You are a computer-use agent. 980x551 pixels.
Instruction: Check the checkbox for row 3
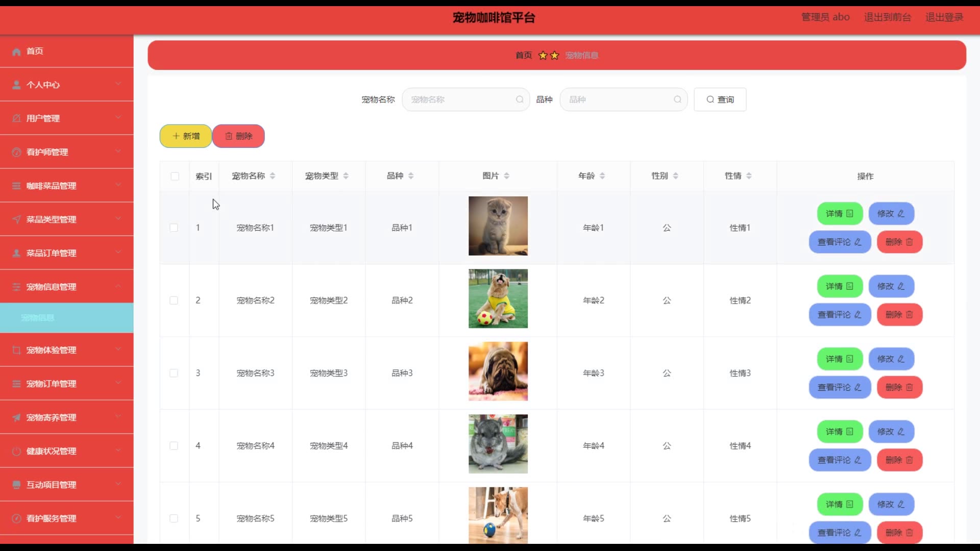point(174,373)
